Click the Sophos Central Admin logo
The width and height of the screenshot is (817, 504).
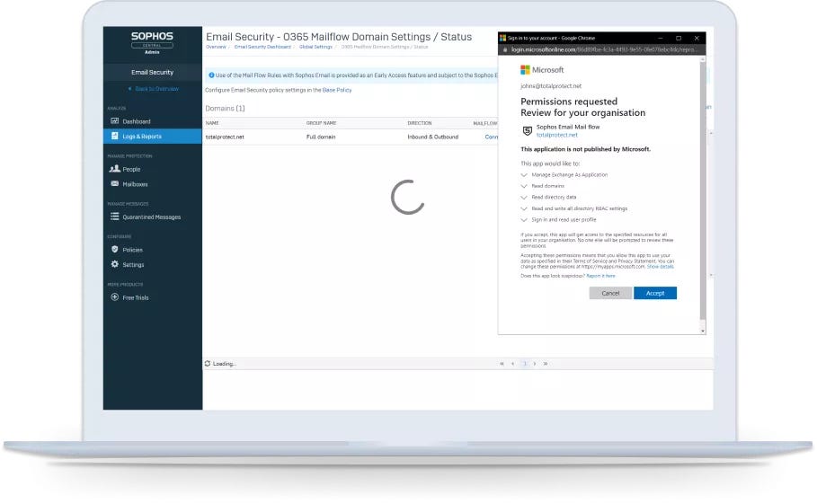tap(152, 41)
